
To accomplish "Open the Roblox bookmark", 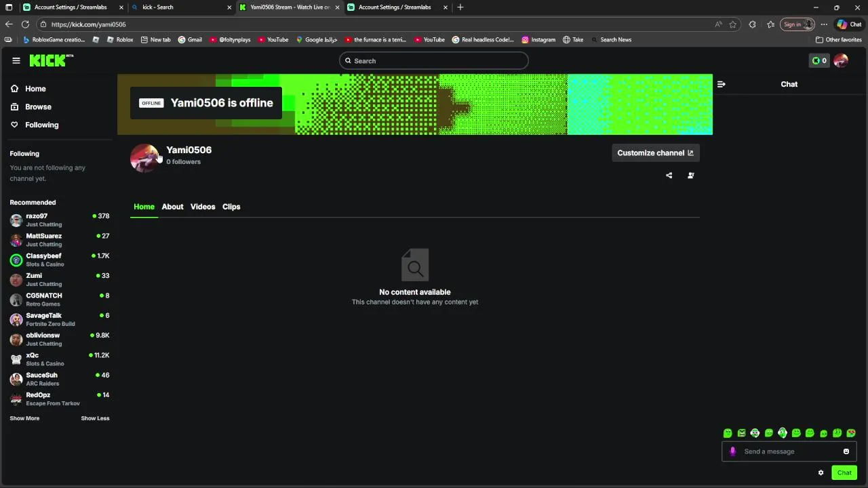I will (x=119, y=39).
